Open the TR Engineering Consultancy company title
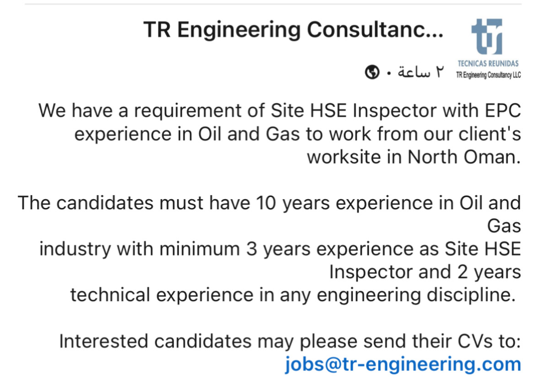The height and width of the screenshot is (392, 535). [x=293, y=30]
